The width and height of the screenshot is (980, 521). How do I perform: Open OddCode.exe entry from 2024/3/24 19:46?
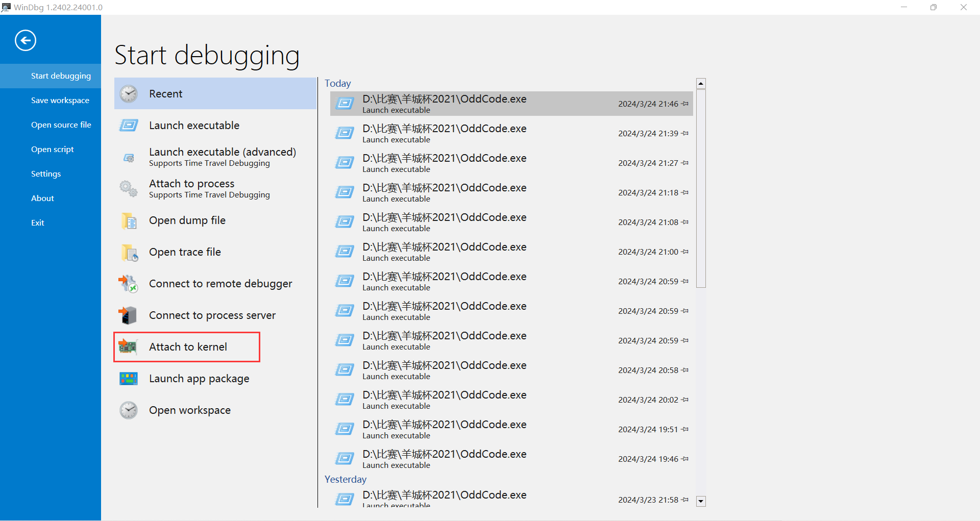tap(511, 459)
